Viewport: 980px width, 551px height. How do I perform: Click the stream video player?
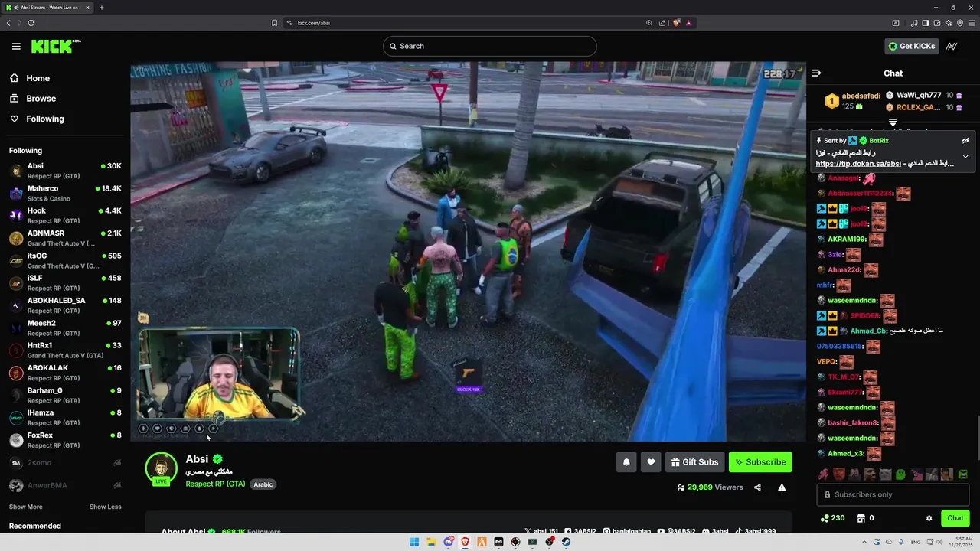coord(468,252)
